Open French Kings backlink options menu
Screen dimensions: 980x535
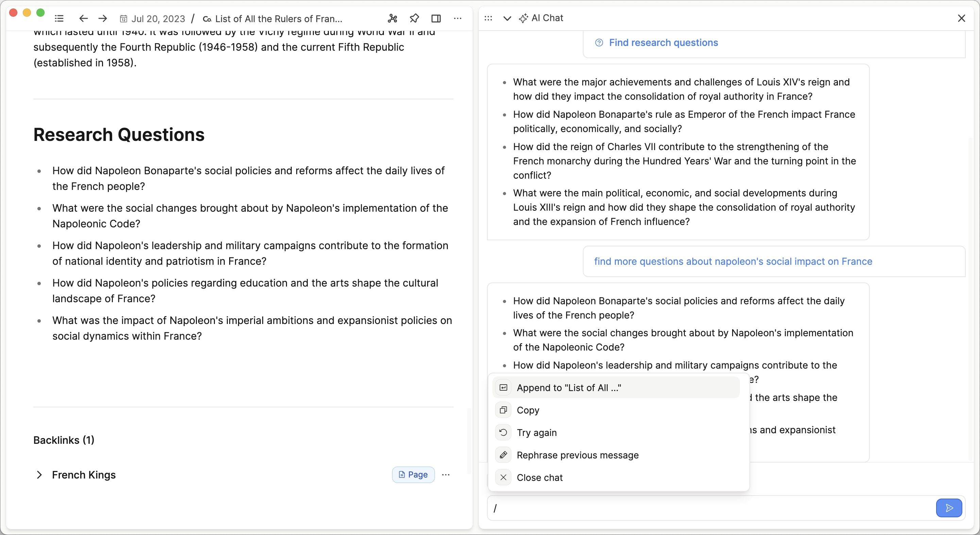click(x=446, y=474)
